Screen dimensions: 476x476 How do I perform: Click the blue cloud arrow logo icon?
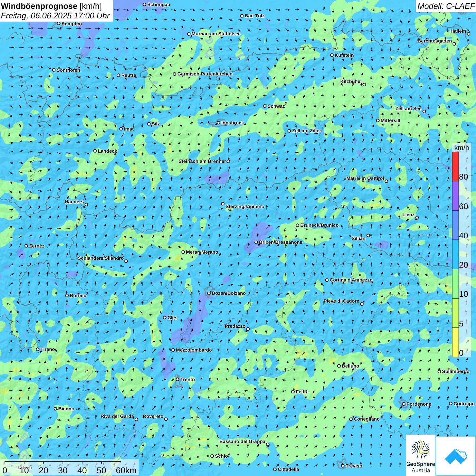456,456
